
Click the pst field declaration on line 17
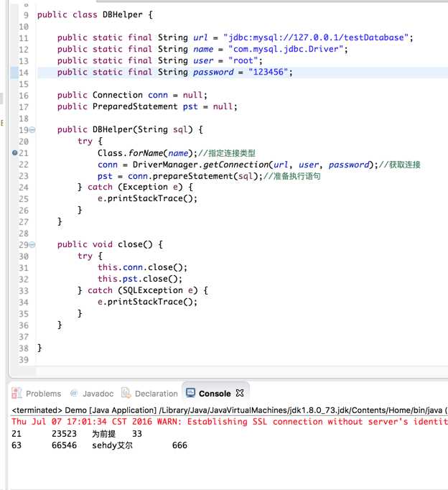pyautogui.click(x=190, y=106)
